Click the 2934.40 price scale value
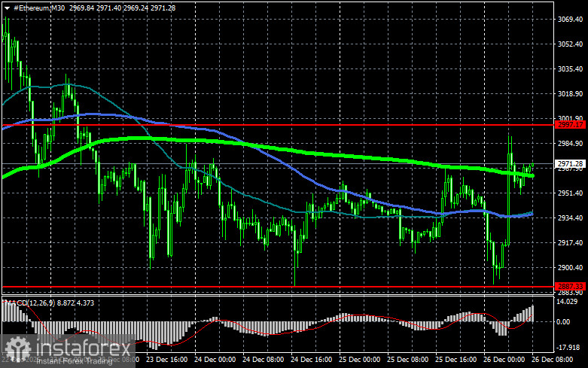This screenshot has height=368, width=588. tap(570, 217)
